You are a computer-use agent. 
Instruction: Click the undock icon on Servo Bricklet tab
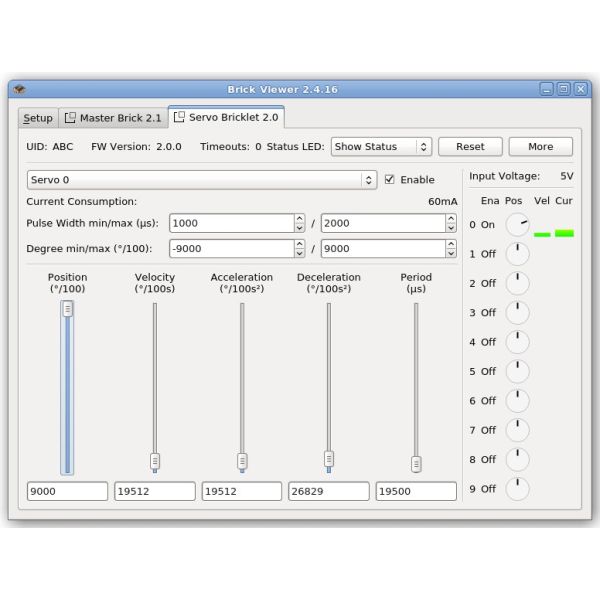click(179, 117)
